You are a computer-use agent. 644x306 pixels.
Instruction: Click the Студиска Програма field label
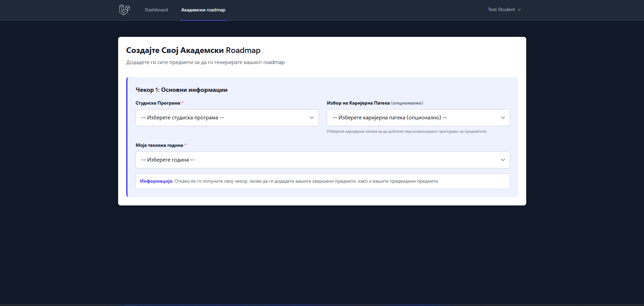pyautogui.click(x=158, y=103)
